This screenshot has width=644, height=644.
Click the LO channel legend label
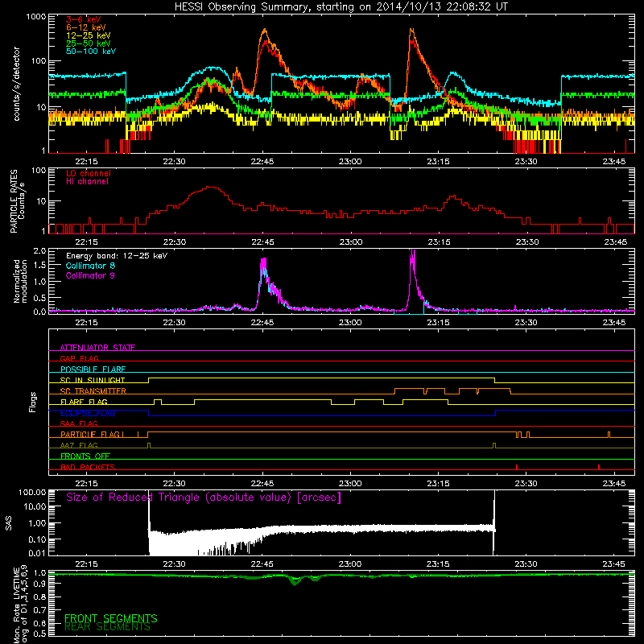coord(89,173)
